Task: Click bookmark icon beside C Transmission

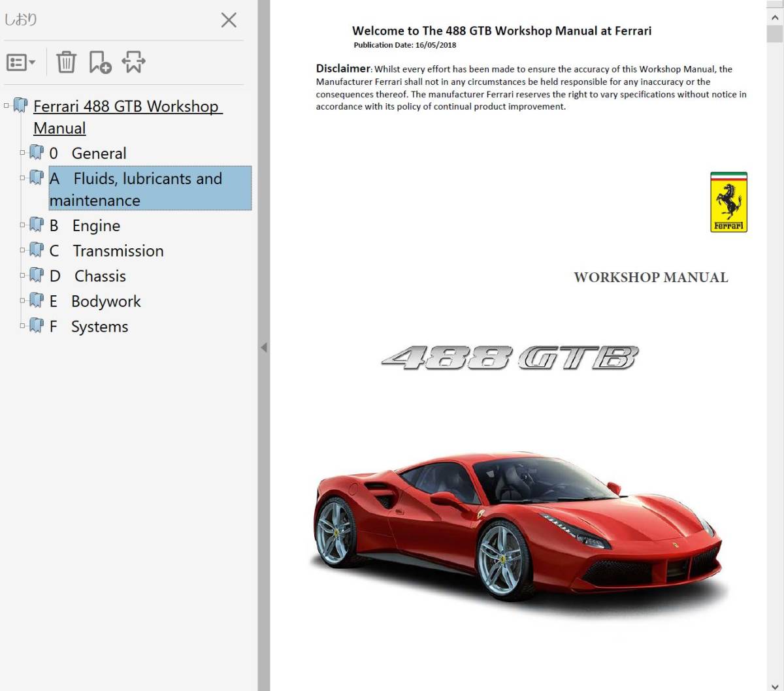Action: tap(37, 250)
